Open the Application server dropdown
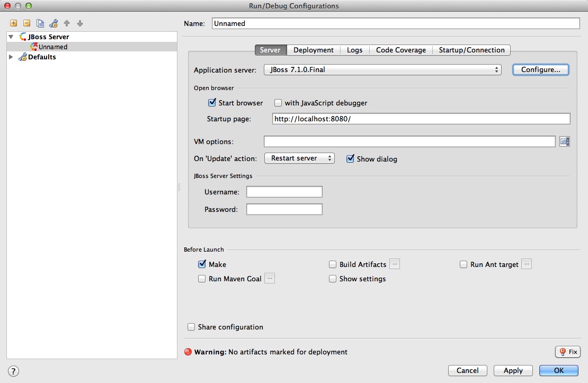The height and width of the screenshot is (383, 588). point(382,69)
